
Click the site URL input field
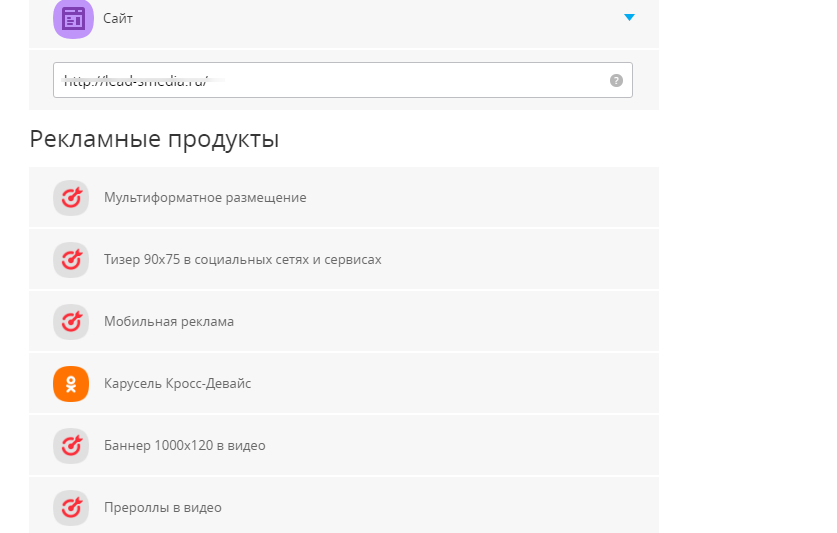[343, 80]
